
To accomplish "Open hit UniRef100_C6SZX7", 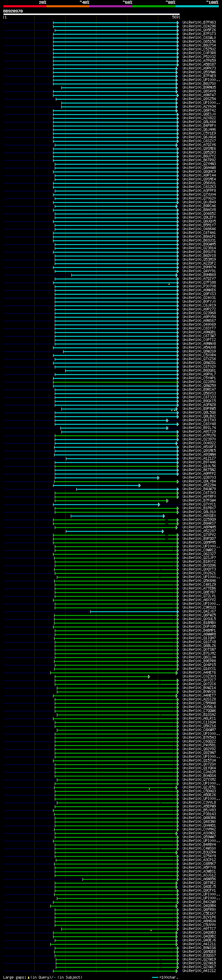I will coord(199,141).
